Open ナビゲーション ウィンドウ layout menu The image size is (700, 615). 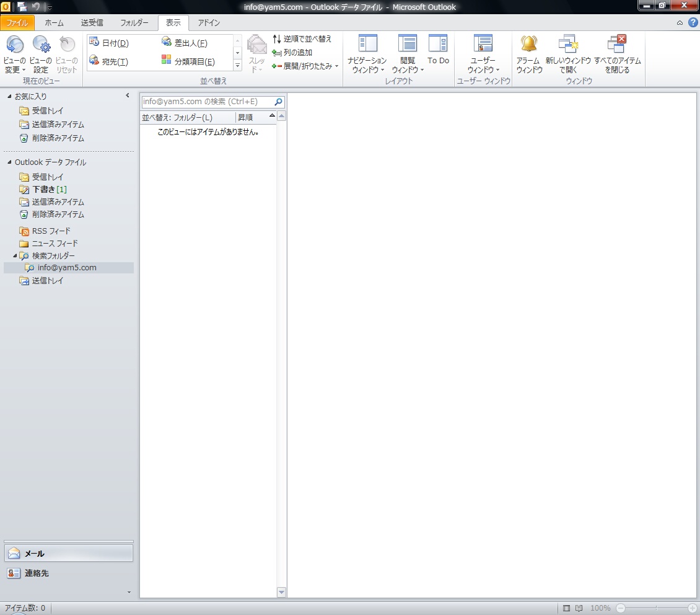pyautogui.click(x=367, y=54)
